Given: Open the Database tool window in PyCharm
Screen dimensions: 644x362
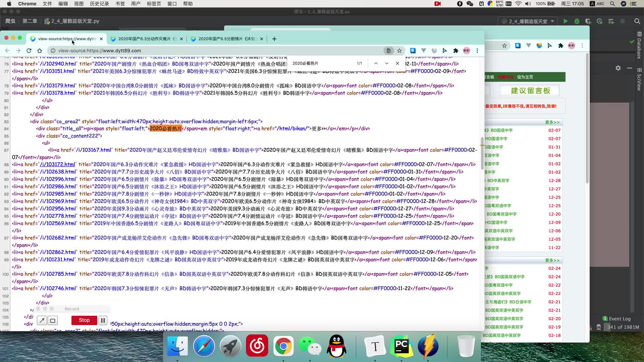Looking at the screenshot, I should click(639, 45).
